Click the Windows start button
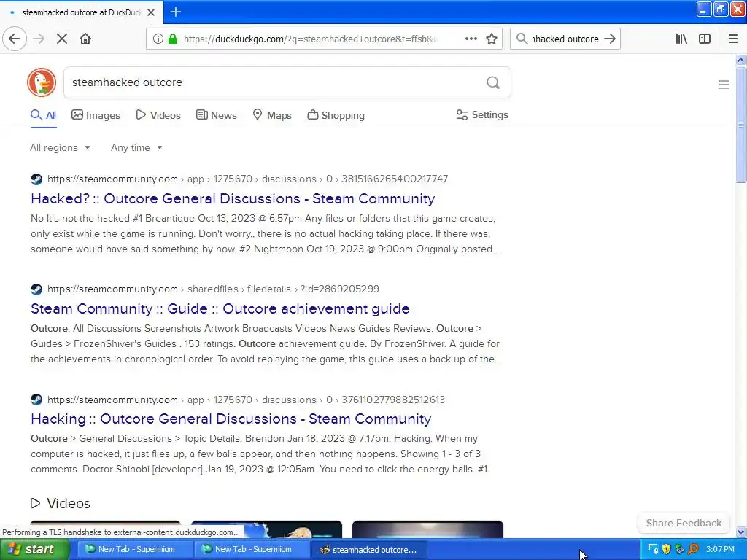747x560 pixels. [x=34, y=549]
